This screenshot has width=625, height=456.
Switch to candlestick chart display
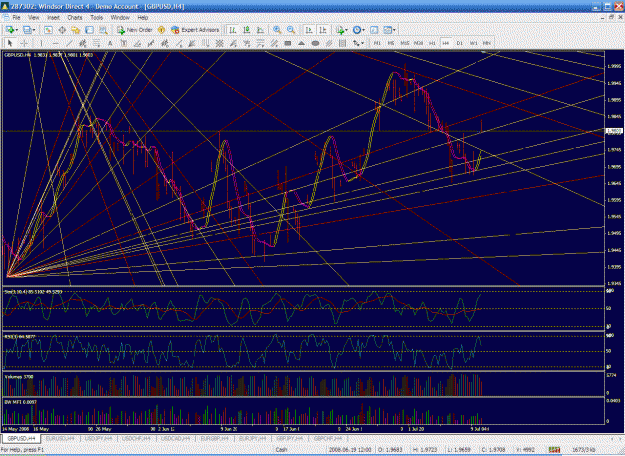246,30
